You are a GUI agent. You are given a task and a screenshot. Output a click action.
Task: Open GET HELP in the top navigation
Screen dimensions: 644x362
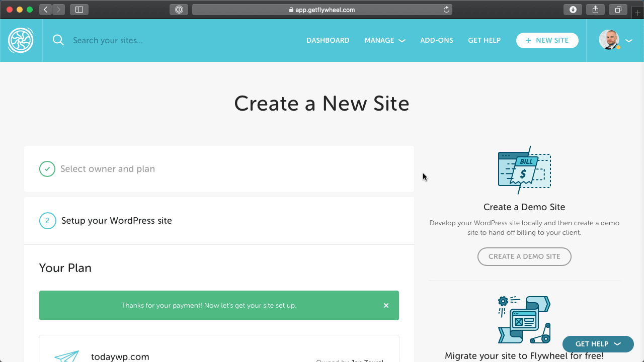point(484,40)
